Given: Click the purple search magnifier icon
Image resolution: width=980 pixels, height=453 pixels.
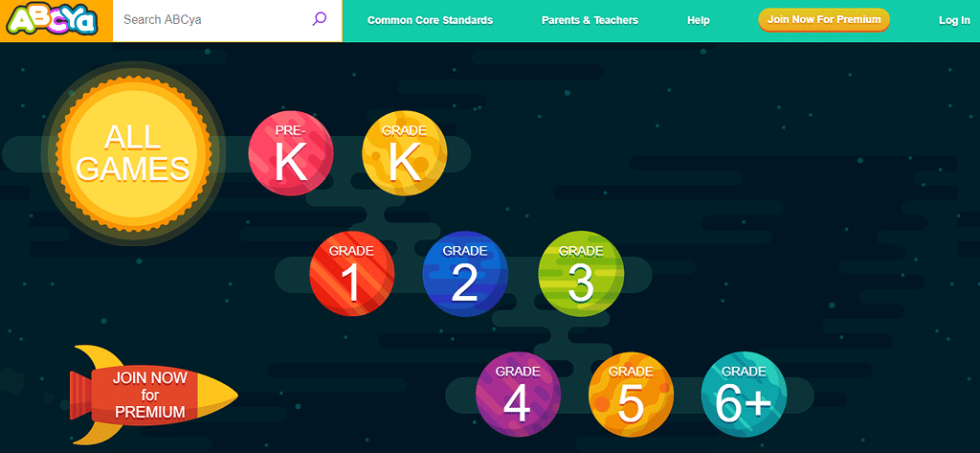Looking at the screenshot, I should pos(320,19).
